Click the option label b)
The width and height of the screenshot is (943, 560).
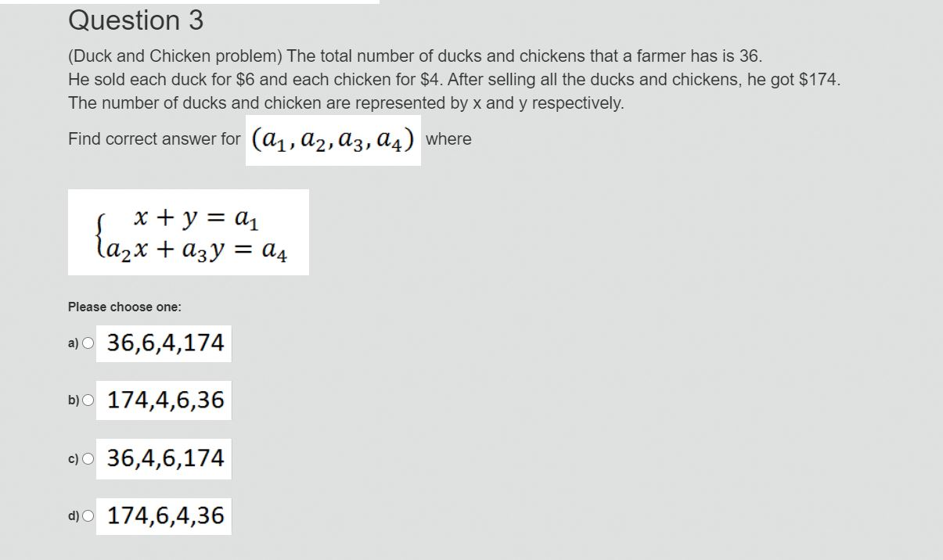pos(73,400)
